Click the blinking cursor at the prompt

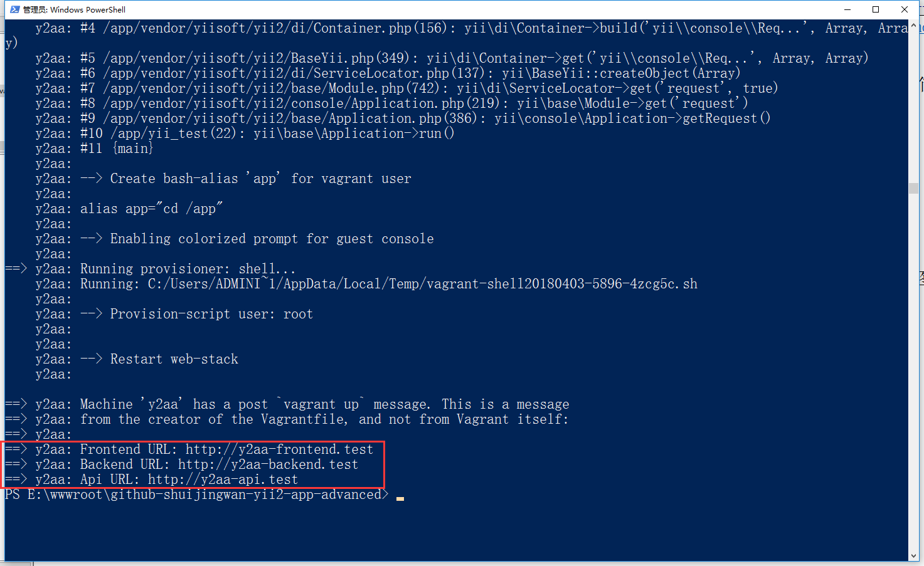[x=400, y=498]
